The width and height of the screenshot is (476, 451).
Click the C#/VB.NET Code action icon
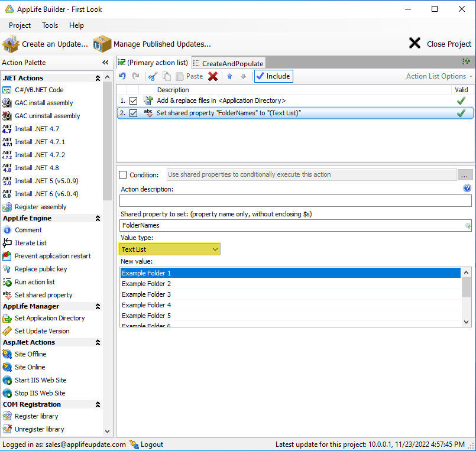click(7, 90)
